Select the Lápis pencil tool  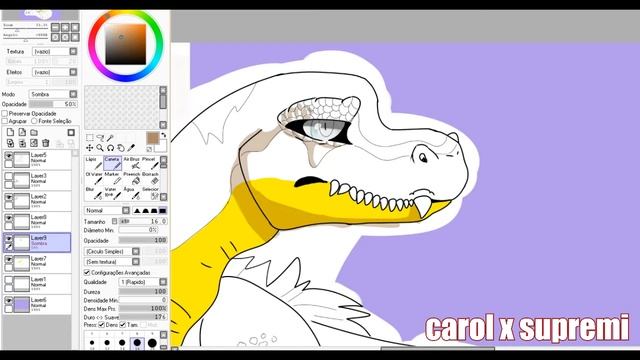(94, 163)
